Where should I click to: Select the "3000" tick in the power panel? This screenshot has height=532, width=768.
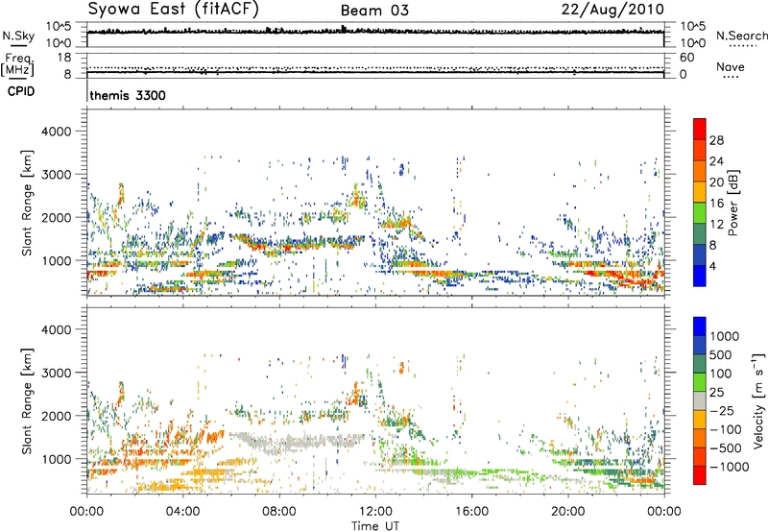click(x=56, y=175)
